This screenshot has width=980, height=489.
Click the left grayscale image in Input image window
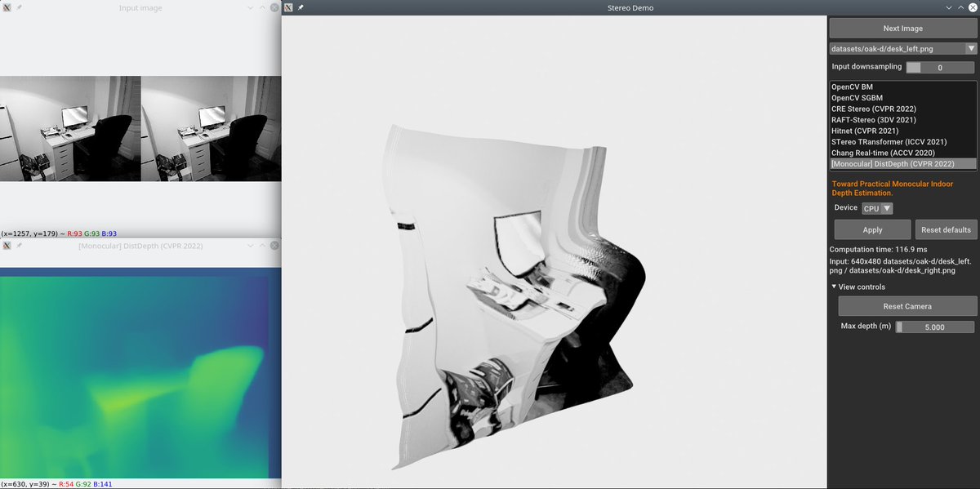point(70,128)
